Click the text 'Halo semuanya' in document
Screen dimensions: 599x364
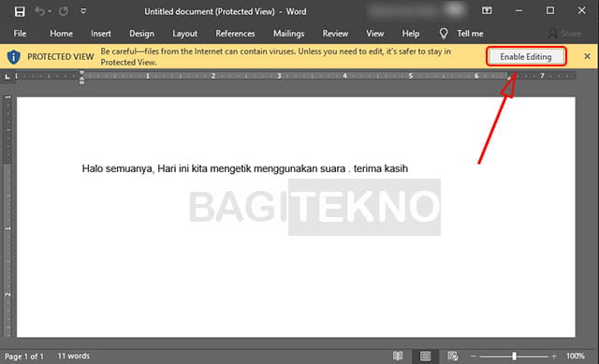pos(117,168)
